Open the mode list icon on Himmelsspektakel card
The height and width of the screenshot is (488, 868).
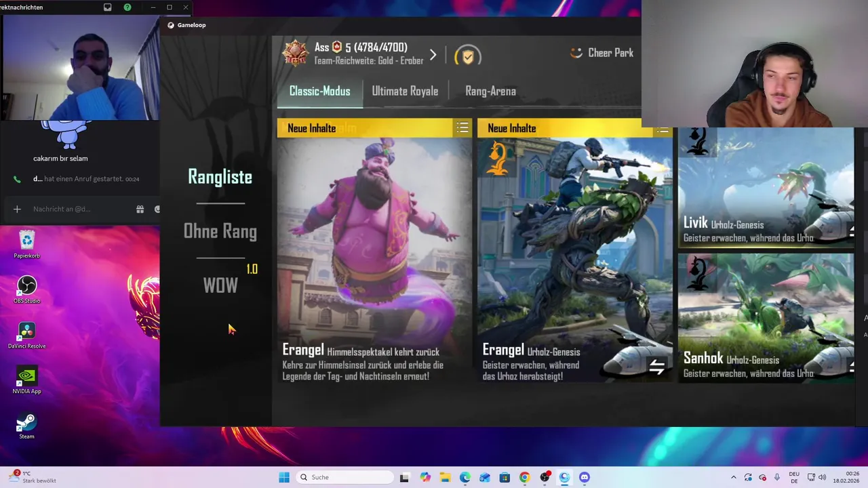click(462, 127)
